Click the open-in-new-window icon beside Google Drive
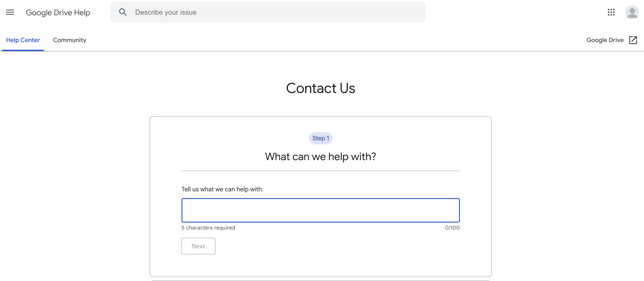This screenshot has height=281, width=644. point(633,40)
